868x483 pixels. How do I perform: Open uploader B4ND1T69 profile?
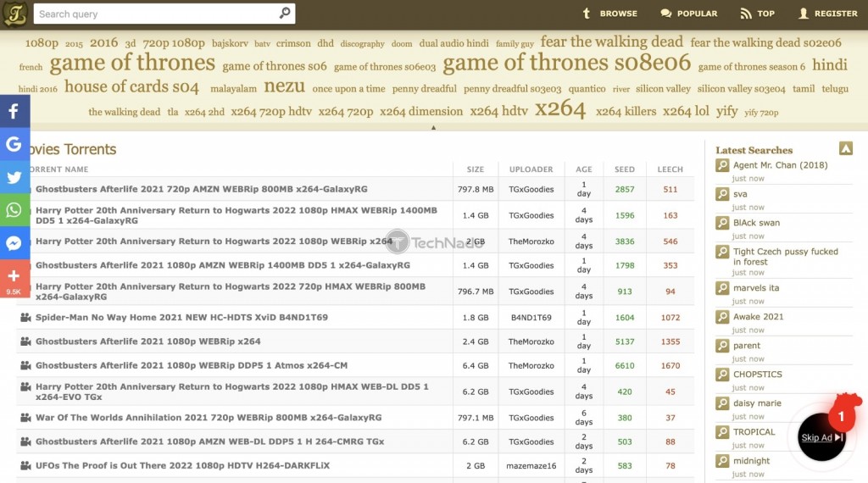click(531, 318)
